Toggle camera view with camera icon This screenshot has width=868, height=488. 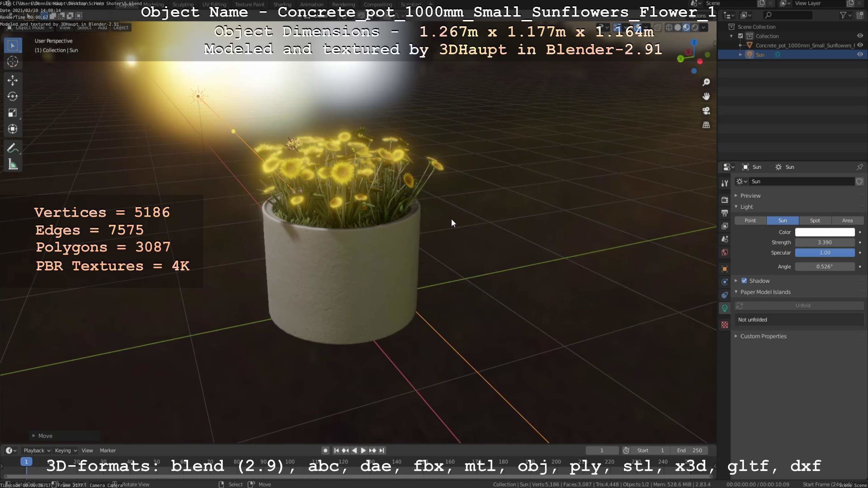click(x=706, y=111)
